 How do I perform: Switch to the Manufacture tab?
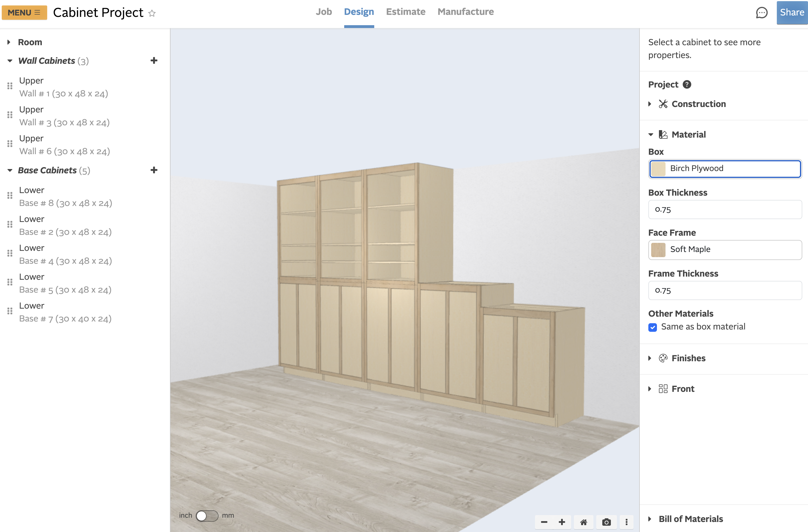(466, 12)
